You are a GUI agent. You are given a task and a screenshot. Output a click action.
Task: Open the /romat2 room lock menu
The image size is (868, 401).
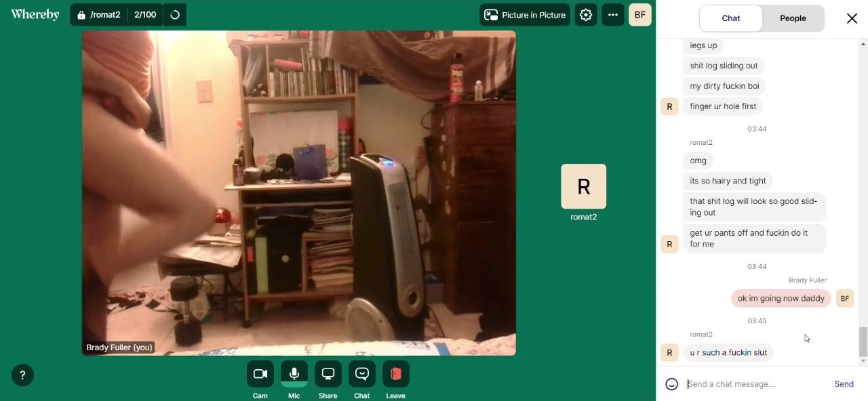click(x=99, y=15)
